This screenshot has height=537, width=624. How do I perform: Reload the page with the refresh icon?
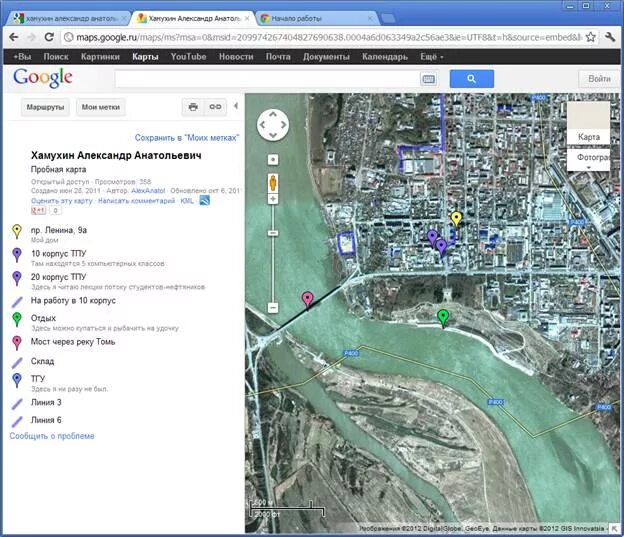point(49,37)
